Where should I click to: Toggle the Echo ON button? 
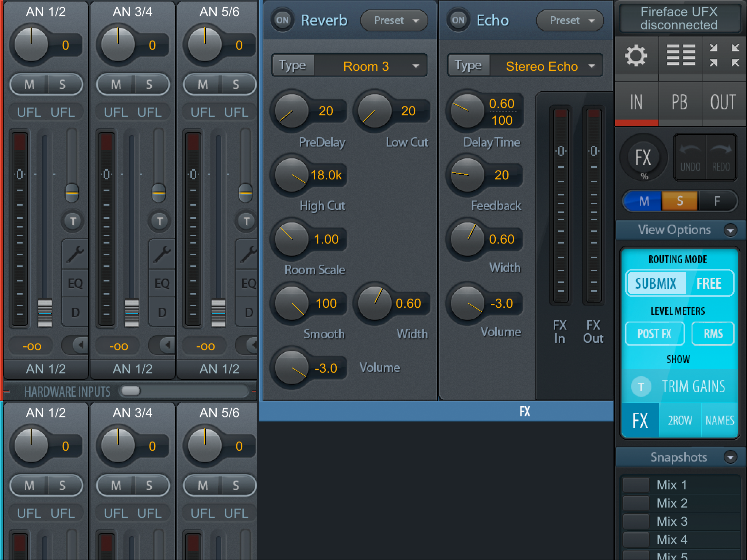[x=458, y=20]
